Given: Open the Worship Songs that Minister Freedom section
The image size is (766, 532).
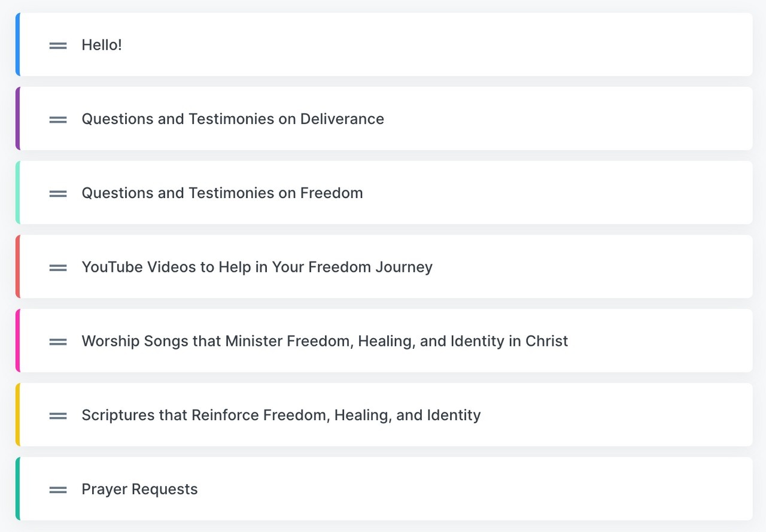Looking at the screenshot, I should pyautogui.click(x=324, y=341).
